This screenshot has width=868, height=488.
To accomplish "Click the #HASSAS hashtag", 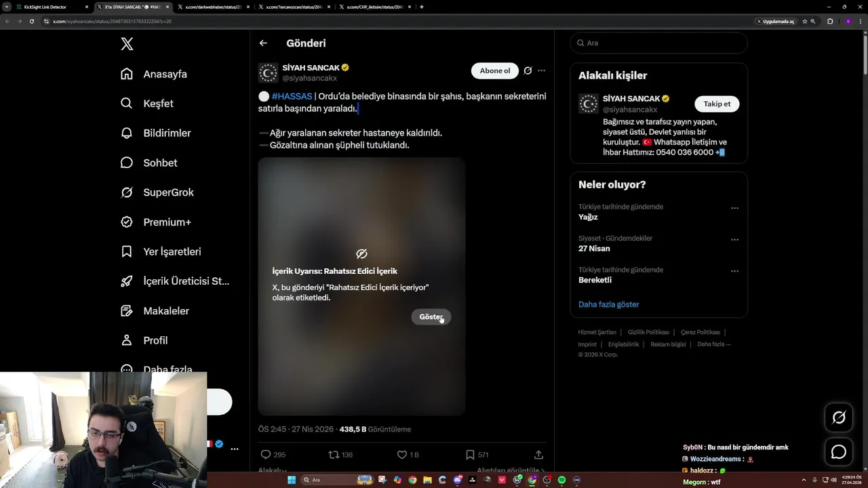I will (x=292, y=96).
